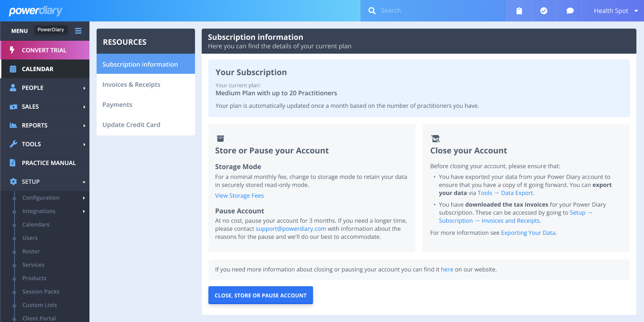The width and height of the screenshot is (644, 322).
Task: Open the chat messages icon
Action: tap(570, 11)
